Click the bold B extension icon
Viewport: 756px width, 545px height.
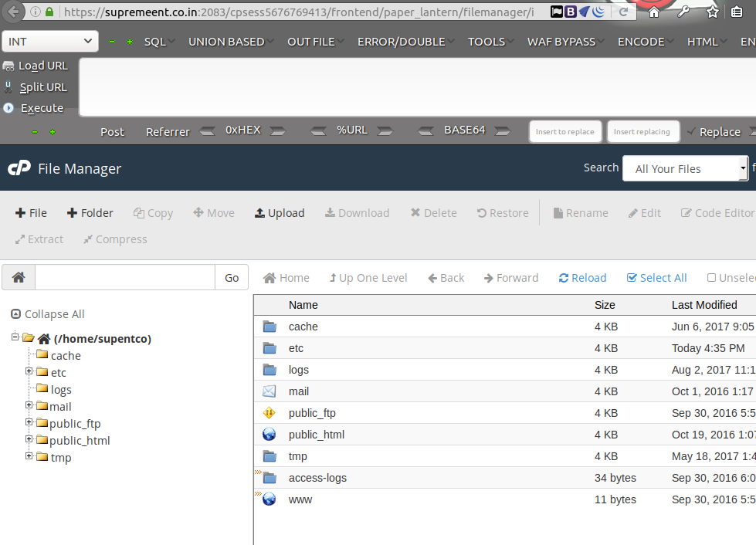coord(571,12)
